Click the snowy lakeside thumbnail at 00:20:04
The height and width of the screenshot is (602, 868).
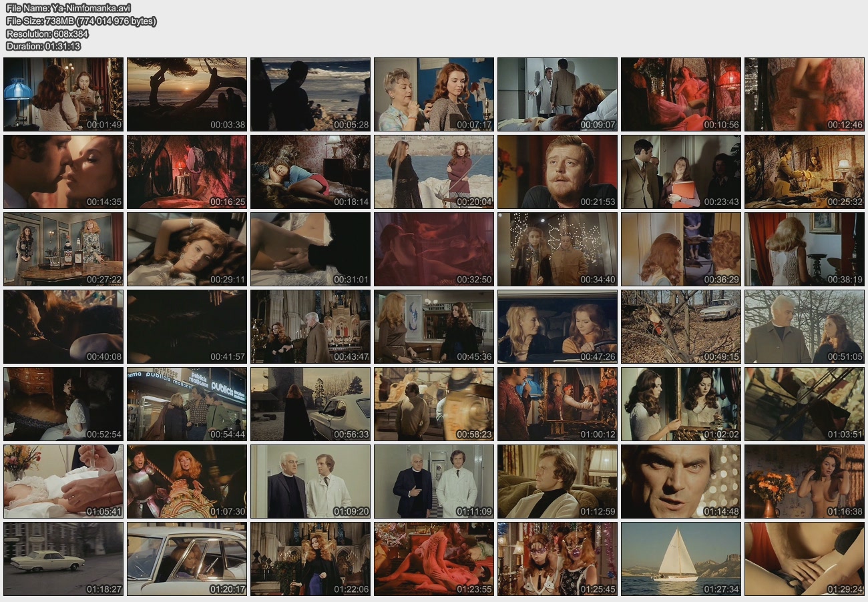[x=434, y=172]
